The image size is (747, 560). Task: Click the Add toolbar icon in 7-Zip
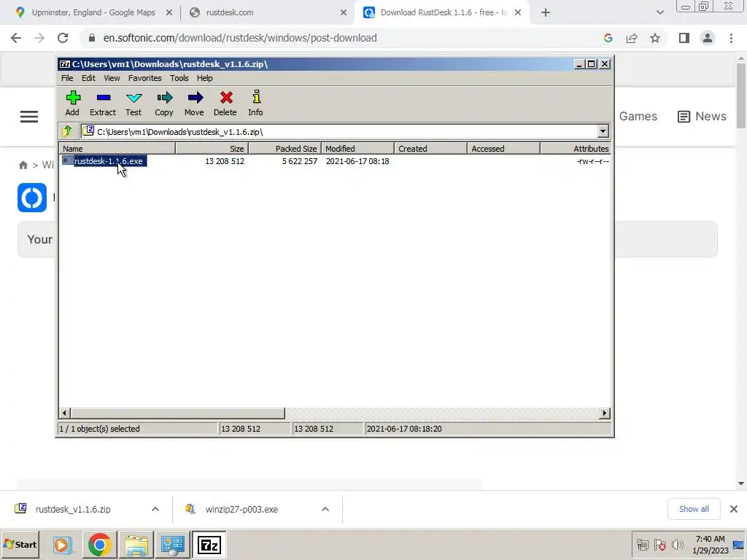tap(72, 103)
